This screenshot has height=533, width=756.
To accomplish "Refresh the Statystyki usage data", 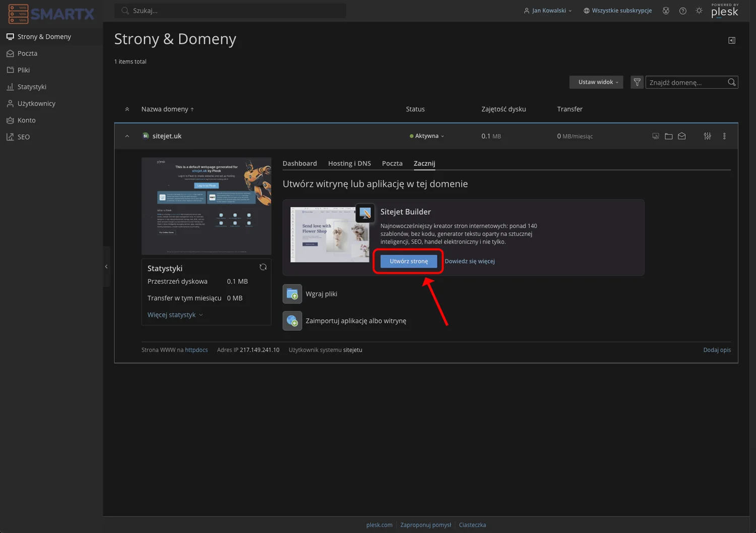I will click(263, 267).
